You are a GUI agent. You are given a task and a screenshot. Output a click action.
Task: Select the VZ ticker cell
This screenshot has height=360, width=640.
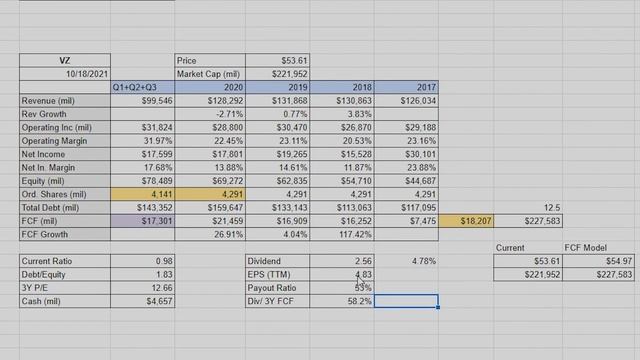65,60
